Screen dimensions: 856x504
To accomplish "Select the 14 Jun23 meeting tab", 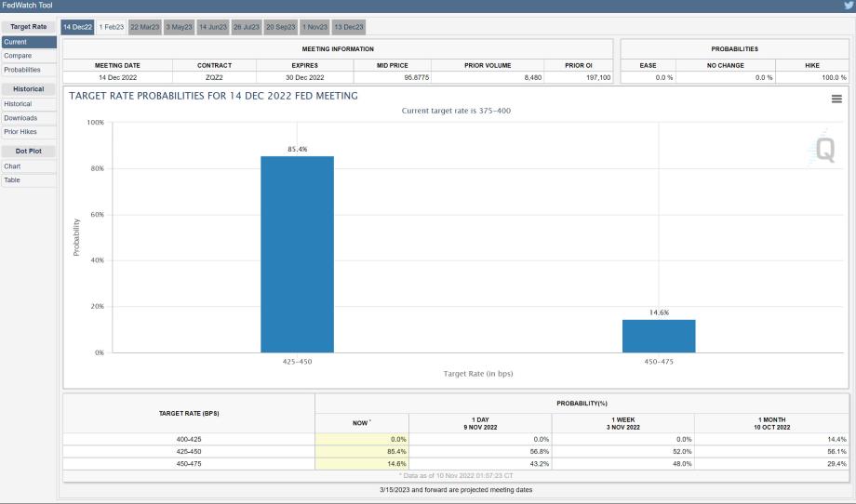I will [212, 27].
